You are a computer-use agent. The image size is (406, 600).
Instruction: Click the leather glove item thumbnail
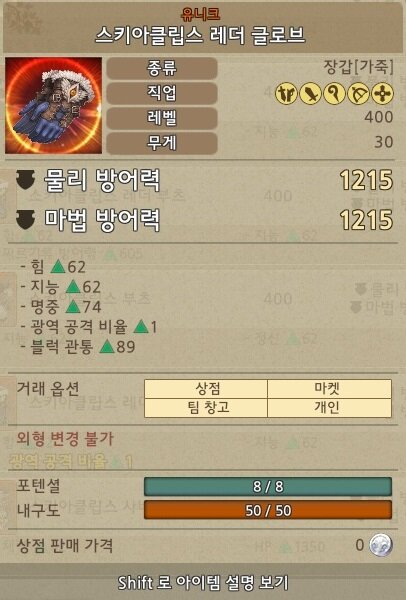[54, 106]
